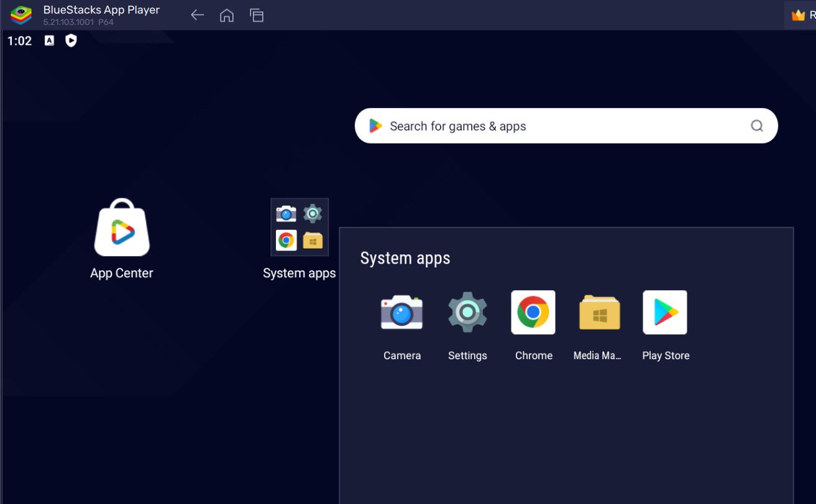Click the shield icon in the status bar
The height and width of the screenshot is (504, 816).
[70, 41]
